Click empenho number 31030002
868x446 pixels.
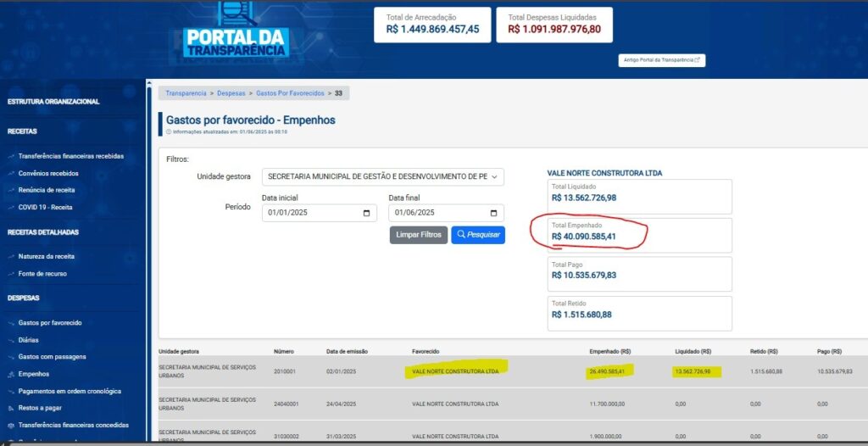(287, 437)
